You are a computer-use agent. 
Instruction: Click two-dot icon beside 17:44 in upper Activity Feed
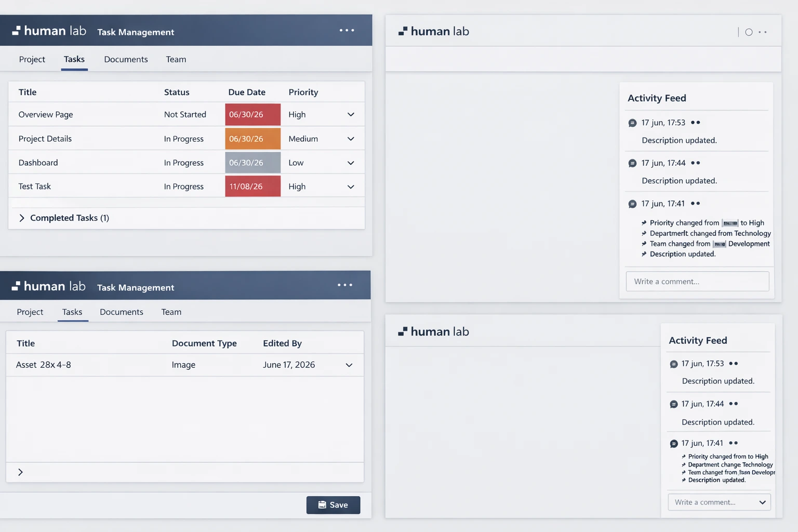tap(696, 163)
